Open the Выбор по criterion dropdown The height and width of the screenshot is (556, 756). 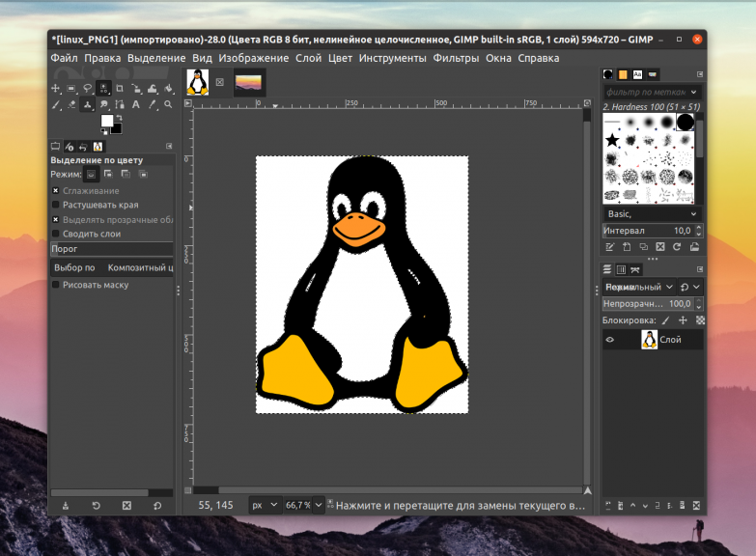(111, 267)
